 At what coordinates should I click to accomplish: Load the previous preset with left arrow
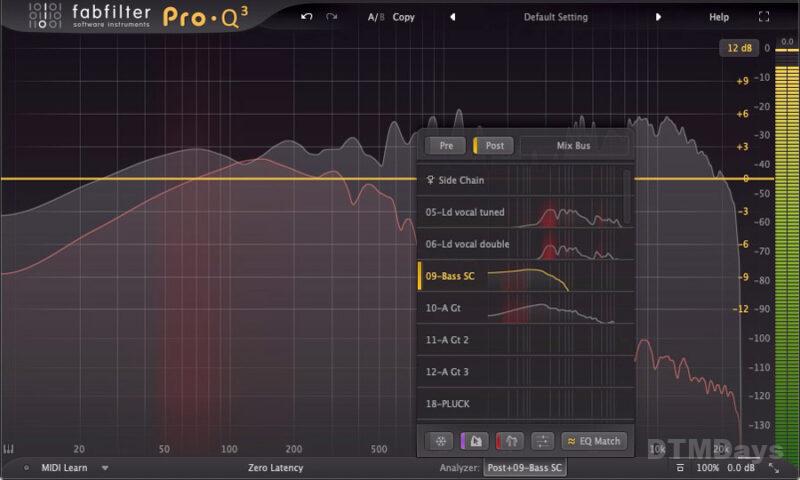coord(452,17)
